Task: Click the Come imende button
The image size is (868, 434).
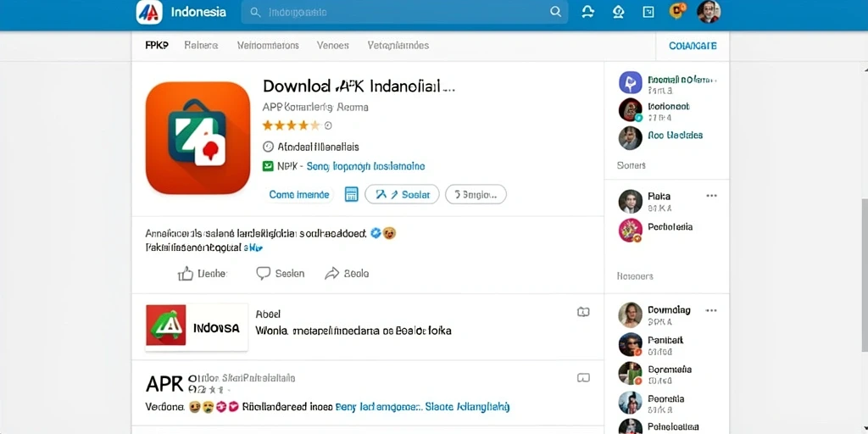Action: (x=299, y=194)
